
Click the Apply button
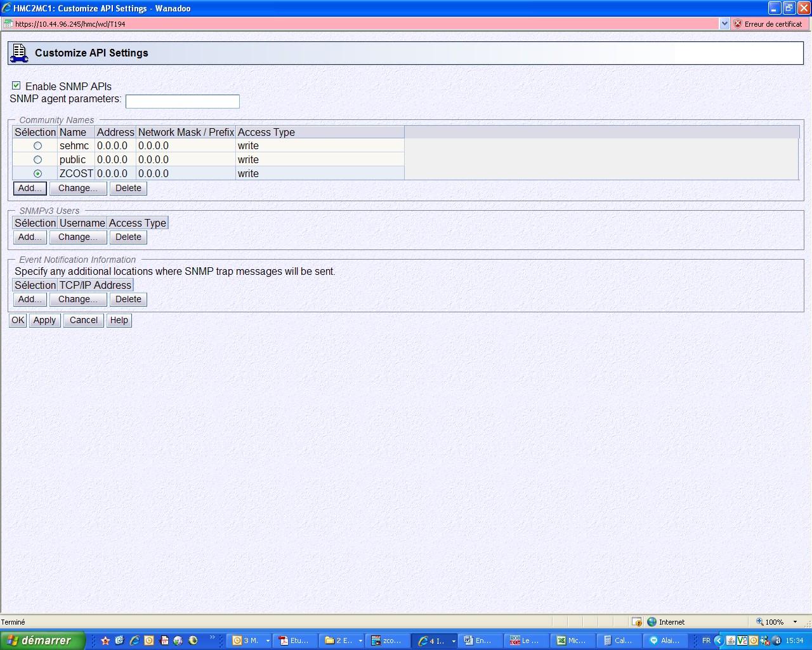point(44,321)
